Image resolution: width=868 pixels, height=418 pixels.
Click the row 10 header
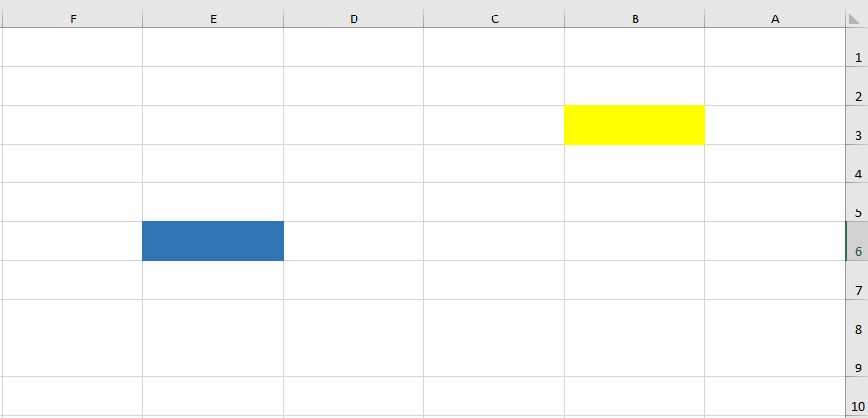coord(857,398)
